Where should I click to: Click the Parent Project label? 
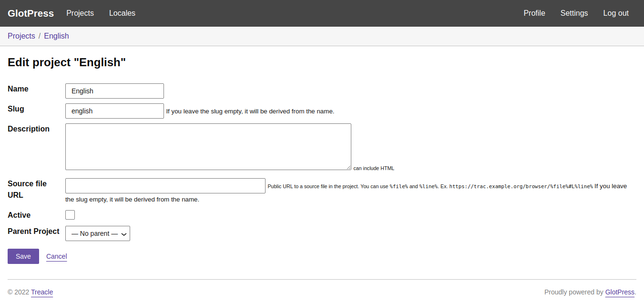pos(33,231)
